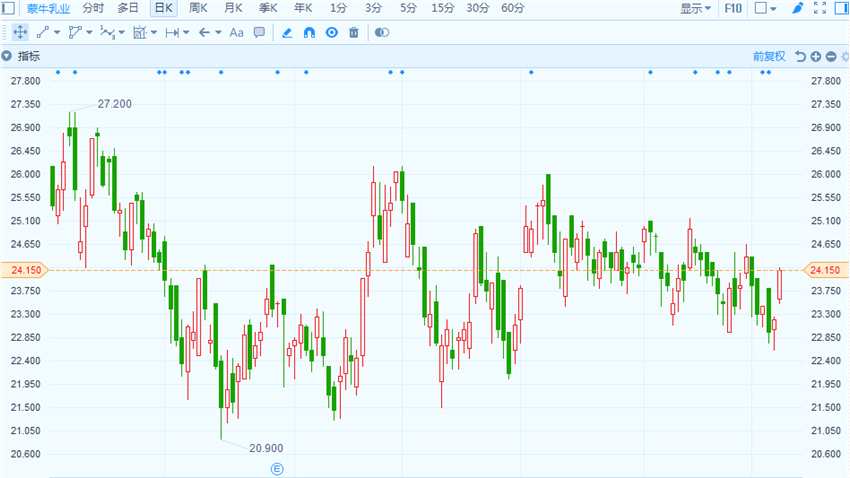Click the blue target circle icon
The width and height of the screenshot is (850, 478).
(x=332, y=33)
